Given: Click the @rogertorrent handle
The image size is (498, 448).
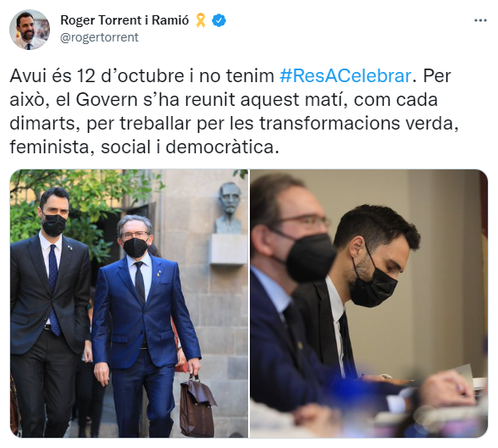Looking at the screenshot, I should [x=99, y=37].
